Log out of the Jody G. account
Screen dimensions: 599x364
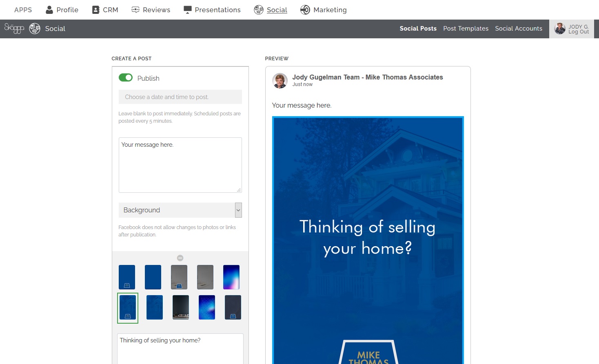579,32
